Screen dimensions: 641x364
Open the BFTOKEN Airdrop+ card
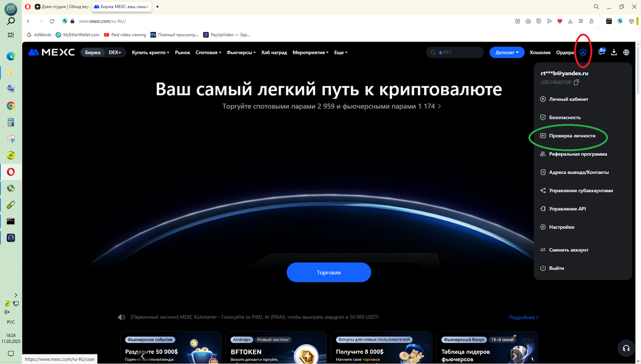(276, 347)
